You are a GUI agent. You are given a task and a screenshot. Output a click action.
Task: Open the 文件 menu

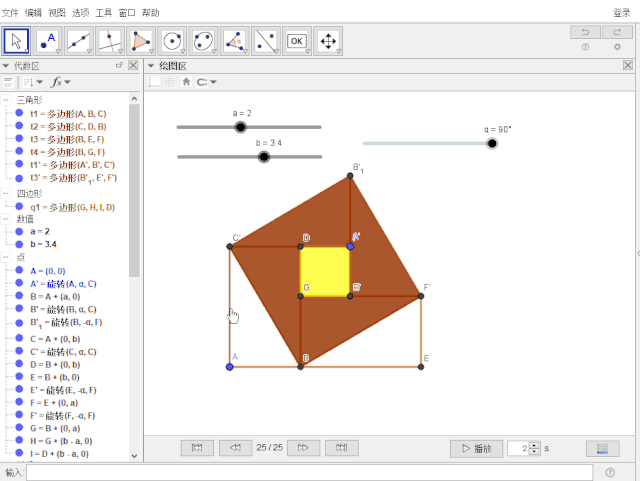(x=10, y=13)
